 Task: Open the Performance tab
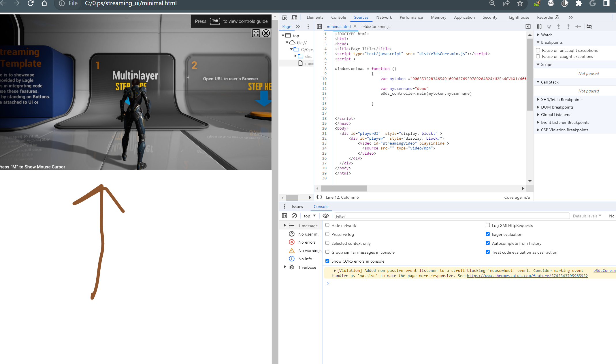[411, 17]
